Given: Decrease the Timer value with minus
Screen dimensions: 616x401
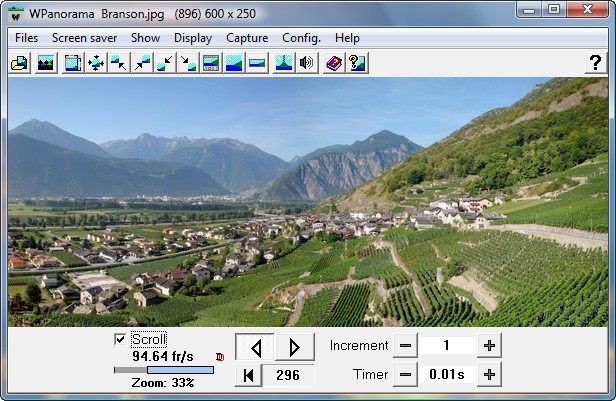Looking at the screenshot, I should (404, 375).
